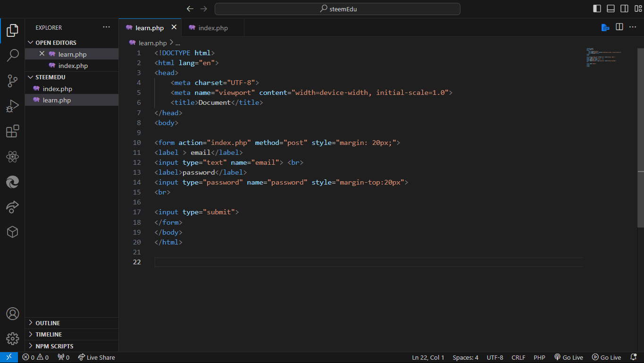Click the Manage gear icon
The height and width of the screenshot is (363, 644).
[x=12, y=338]
